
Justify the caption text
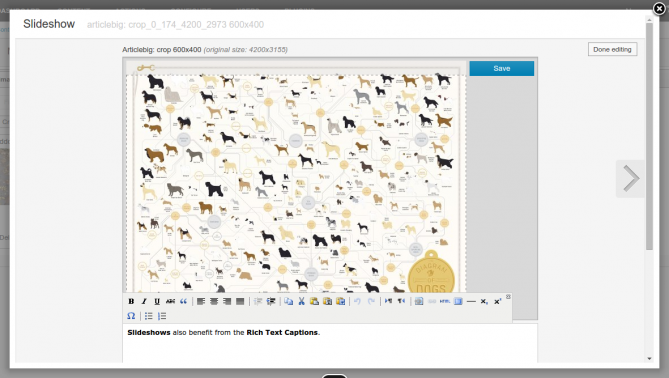240,301
